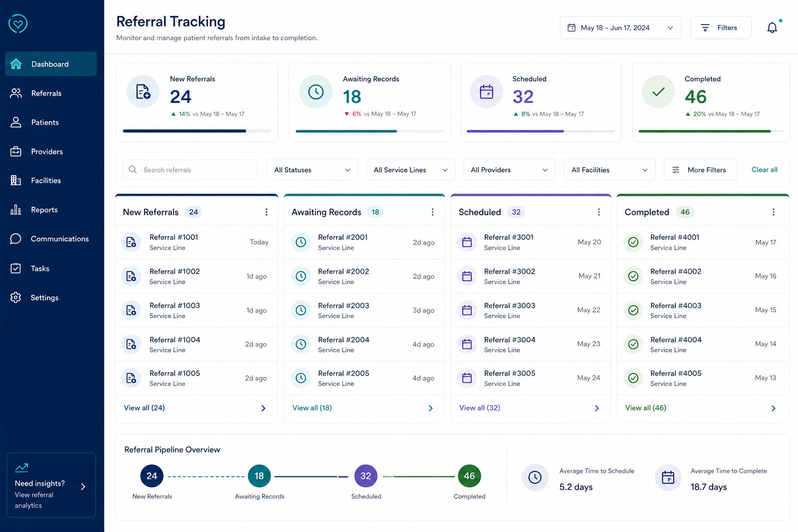Image resolution: width=798 pixels, height=532 pixels.
Task: Click the heart logo icon in sidebar
Action: click(18, 23)
